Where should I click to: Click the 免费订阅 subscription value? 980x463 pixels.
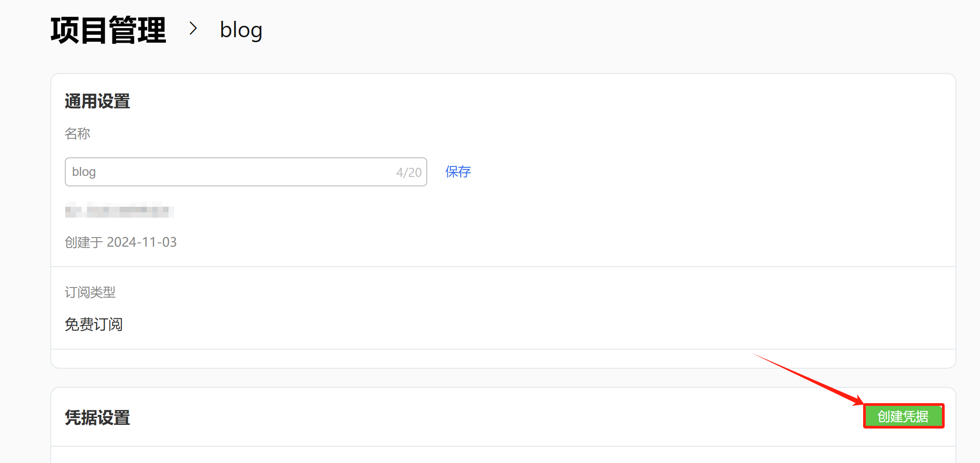[x=94, y=324]
